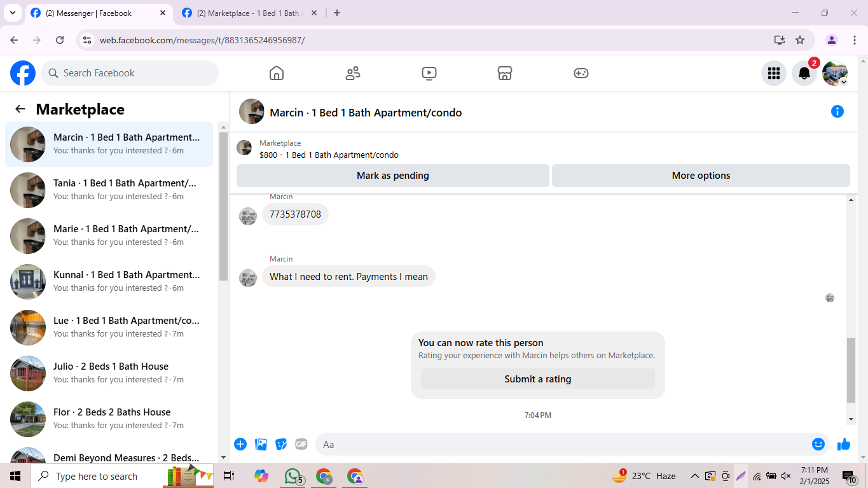The image size is (868, 488).
Task: Click the message "What I need to rent. Payments I mean"
Action: pyautogui.click(x=348, y=277)
